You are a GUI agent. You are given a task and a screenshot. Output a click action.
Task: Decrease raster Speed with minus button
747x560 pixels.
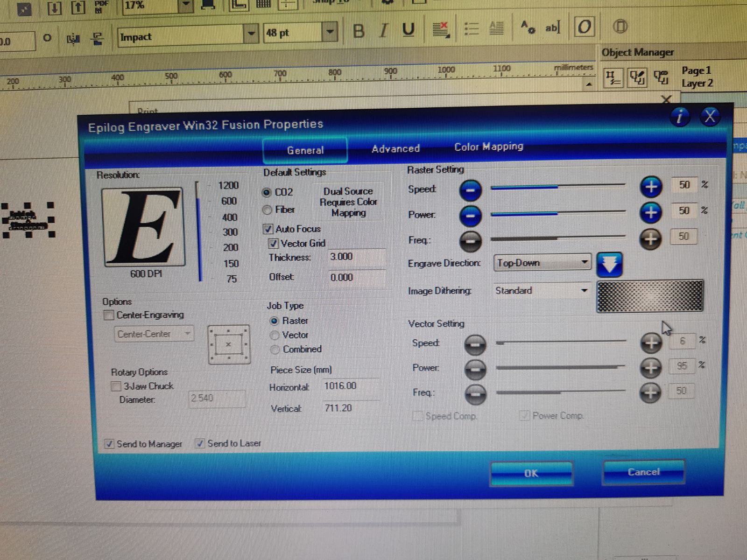471,189
